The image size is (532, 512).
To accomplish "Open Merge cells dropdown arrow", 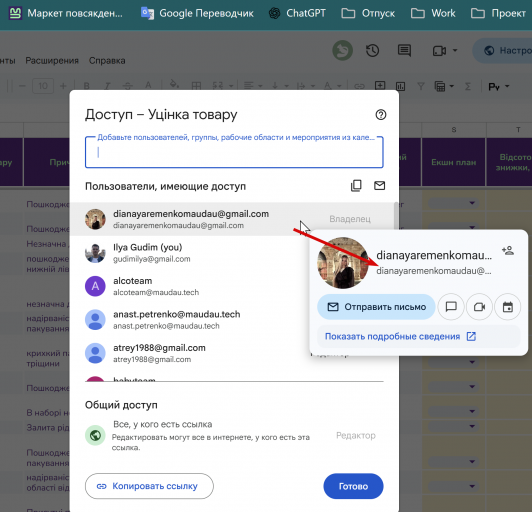I will click(x=231, y=86).
